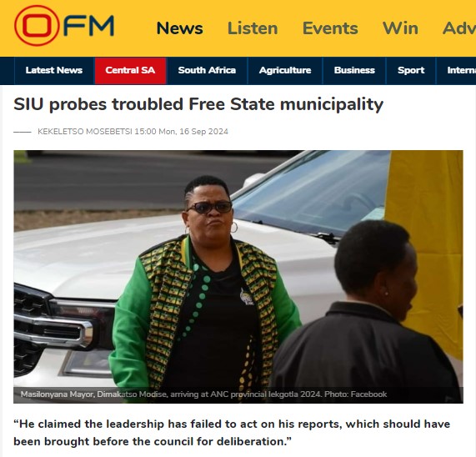Go to the Sport section

point(411,70)
